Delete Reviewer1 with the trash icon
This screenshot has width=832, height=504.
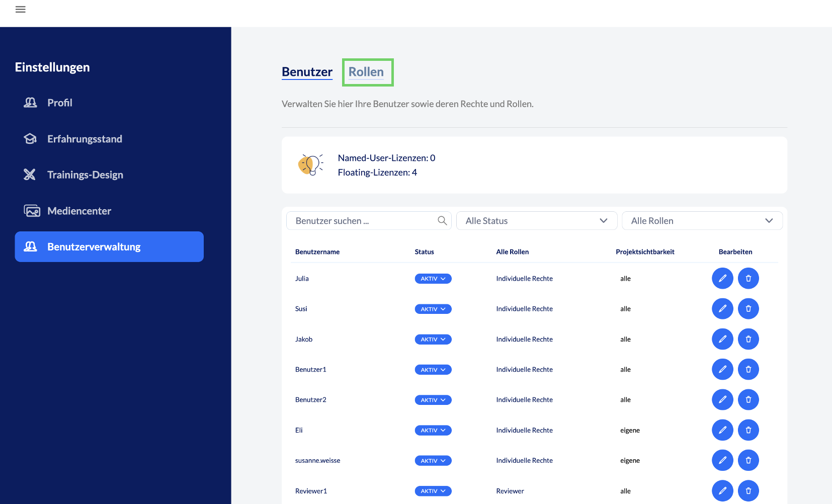pos(748,491)
